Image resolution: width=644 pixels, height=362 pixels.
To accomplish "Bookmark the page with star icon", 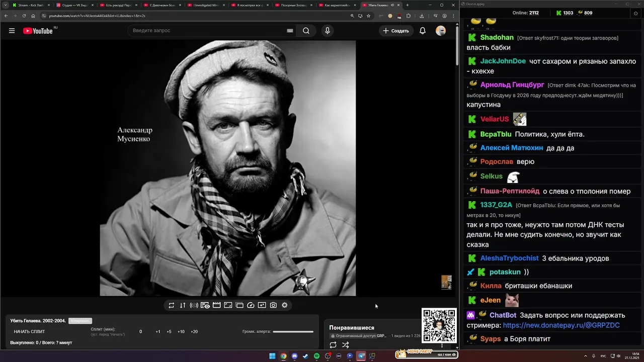I will [368, 16].
